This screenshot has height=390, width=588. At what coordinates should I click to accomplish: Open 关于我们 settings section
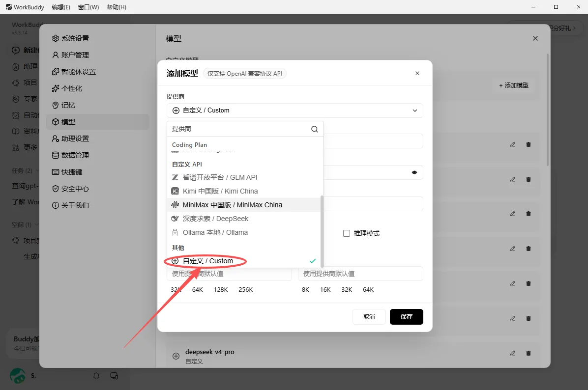[x=97, y=205]
